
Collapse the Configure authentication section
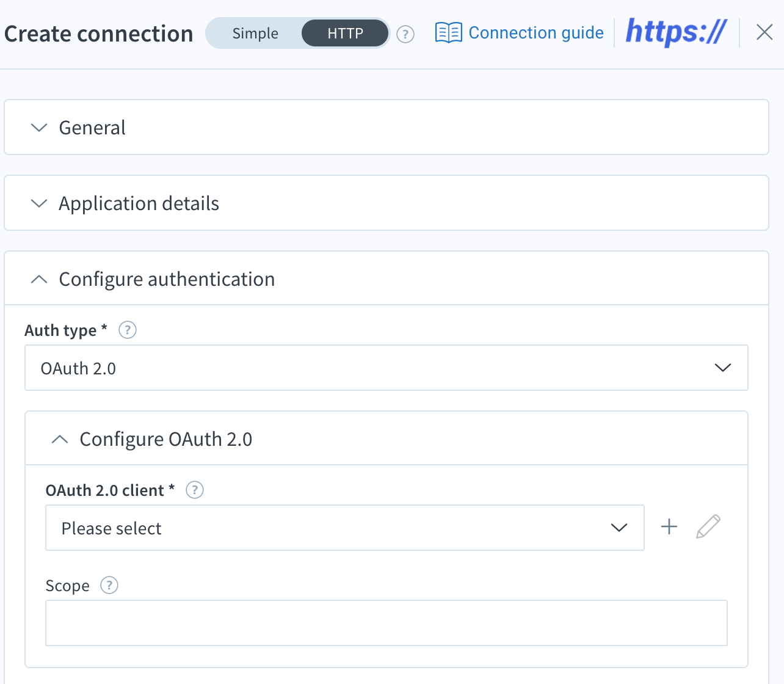click(x=387, y=279)
